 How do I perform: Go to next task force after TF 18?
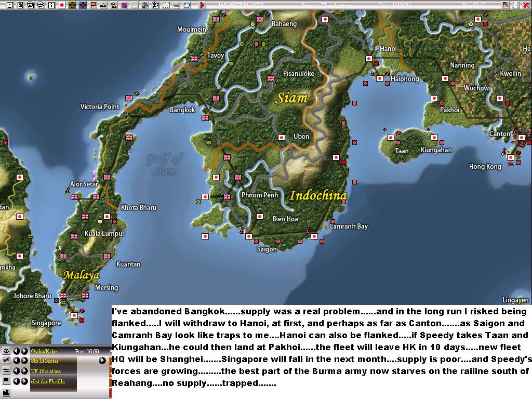click(24, 371)
